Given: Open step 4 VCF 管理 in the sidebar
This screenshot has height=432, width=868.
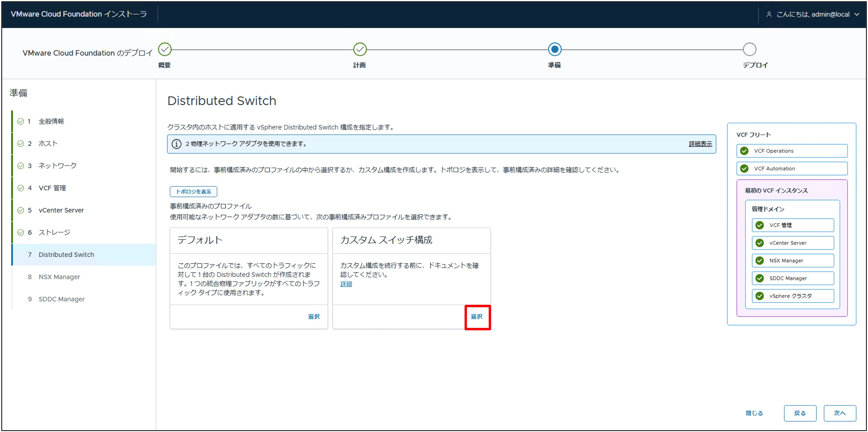Looking at the screenshot, I should click(84, 188).
